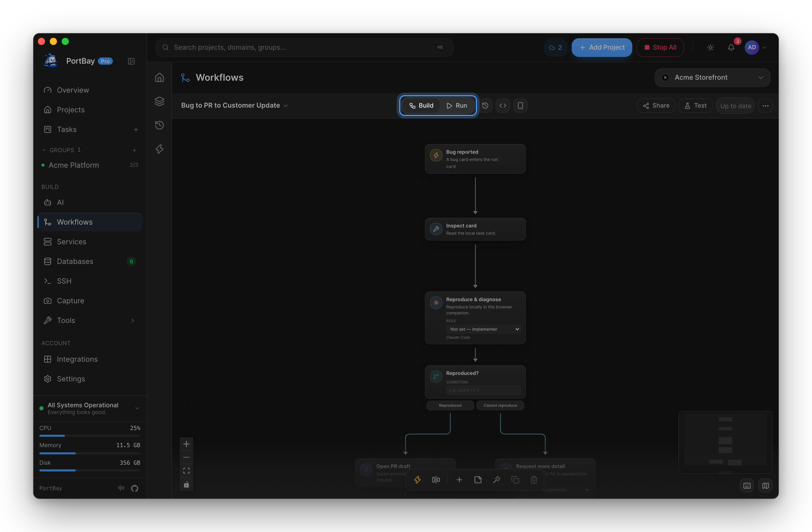
Task: Open the Acme Storefront project dropdown
Action: click(712, 78)
